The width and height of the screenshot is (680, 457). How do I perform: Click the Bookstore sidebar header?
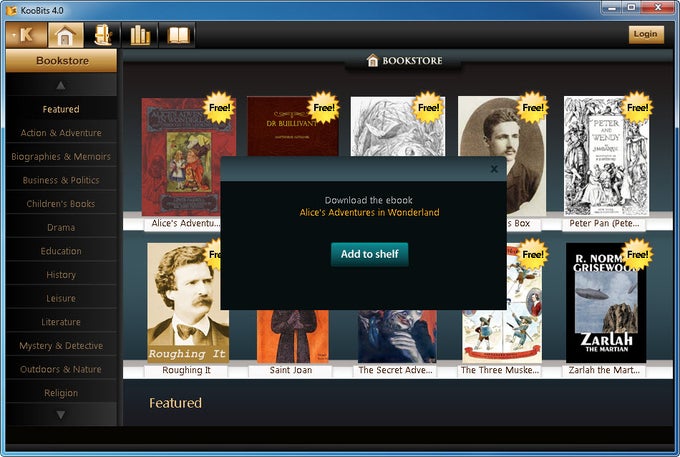click(62, 61)
